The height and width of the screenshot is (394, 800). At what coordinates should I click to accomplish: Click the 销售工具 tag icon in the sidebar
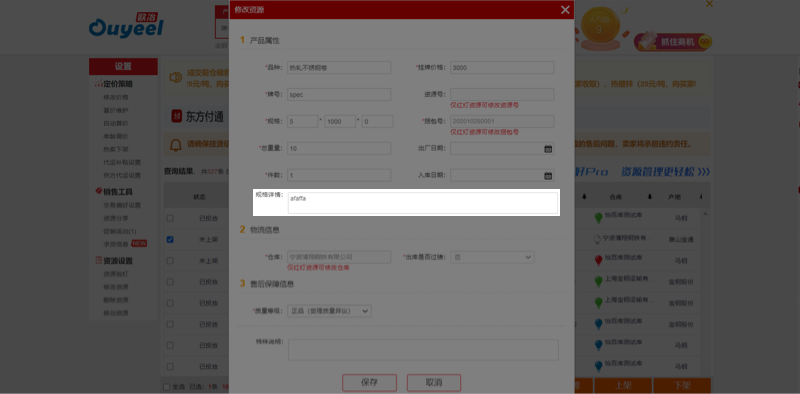tap(98, 191)
